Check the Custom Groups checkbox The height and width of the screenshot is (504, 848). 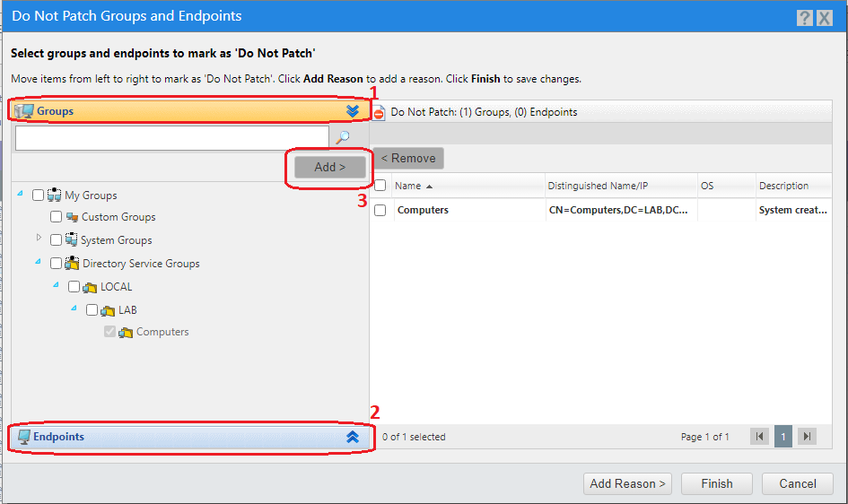(56, 217)
